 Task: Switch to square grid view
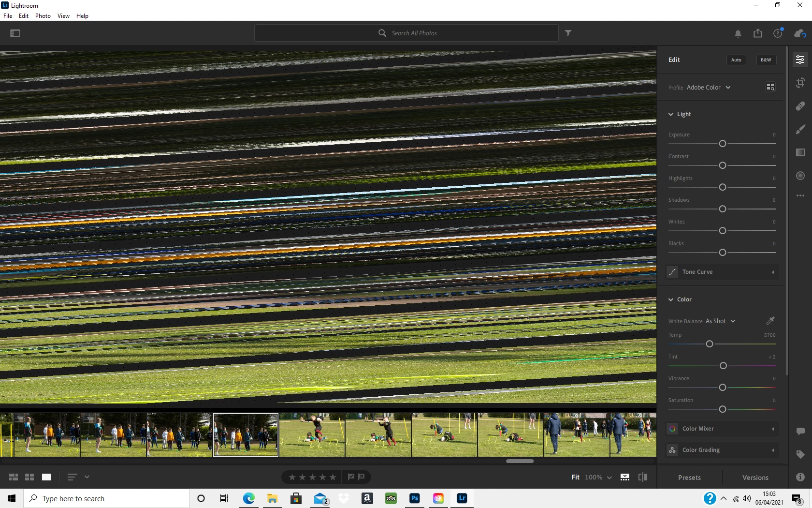pyautogui.click(x=29, y=477)
